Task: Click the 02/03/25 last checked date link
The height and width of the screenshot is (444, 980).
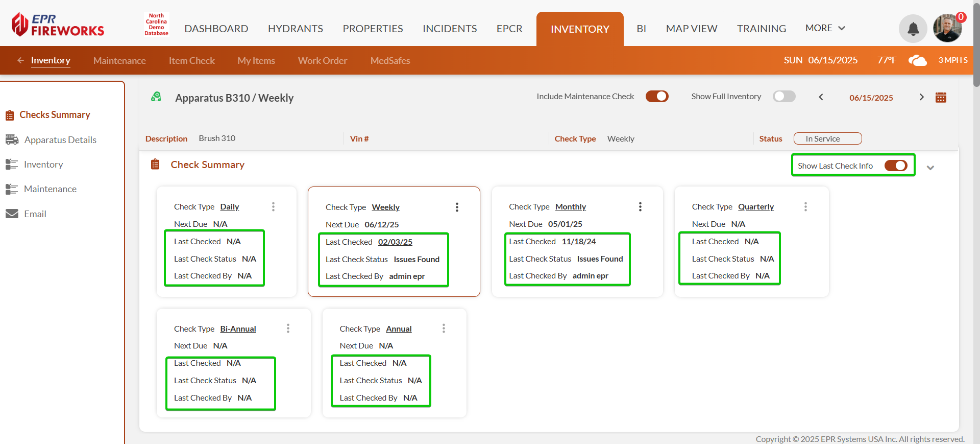Action: [395, 242]
